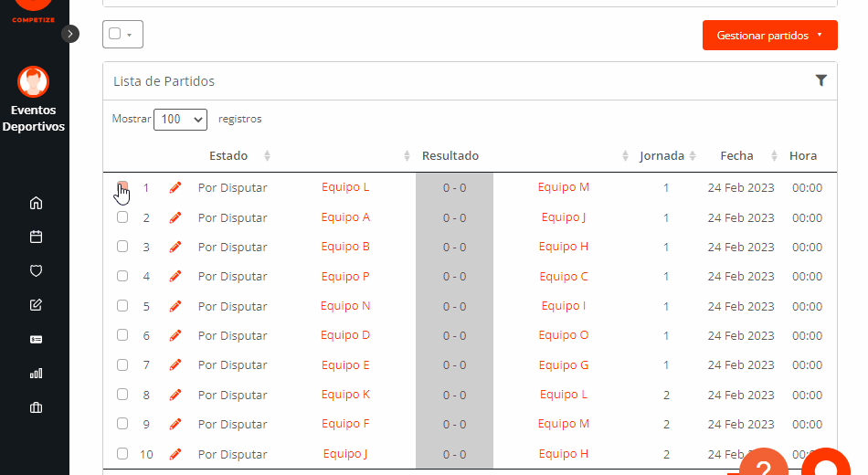The height and width of the screenshot is (475, 868).
Task: Open the Mostrar 100 registros selector
Action: 180,120
